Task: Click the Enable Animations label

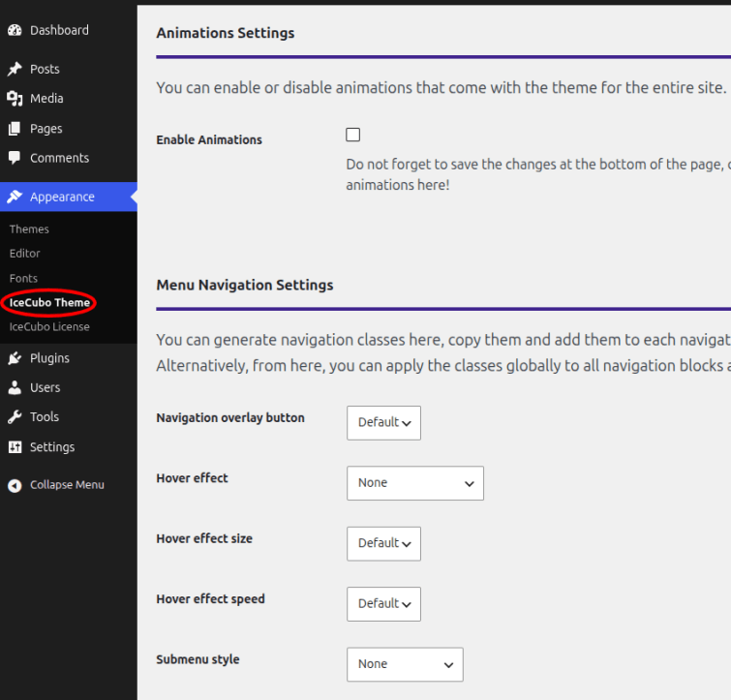Action: pos(209,139)
